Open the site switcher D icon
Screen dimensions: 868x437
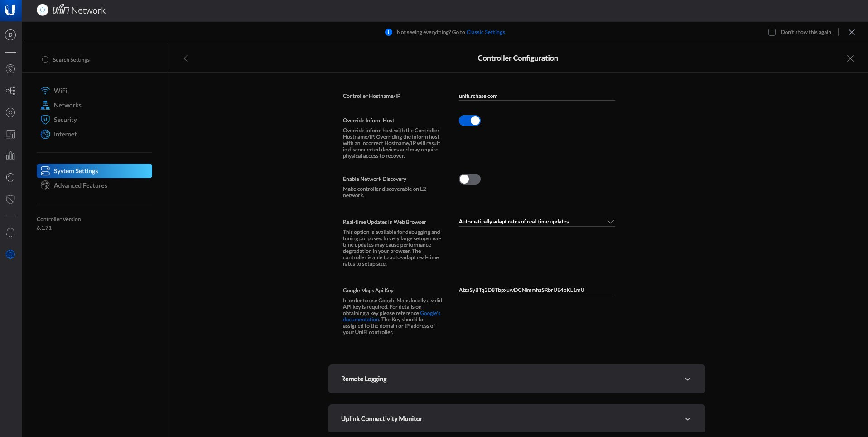(10, 35)
